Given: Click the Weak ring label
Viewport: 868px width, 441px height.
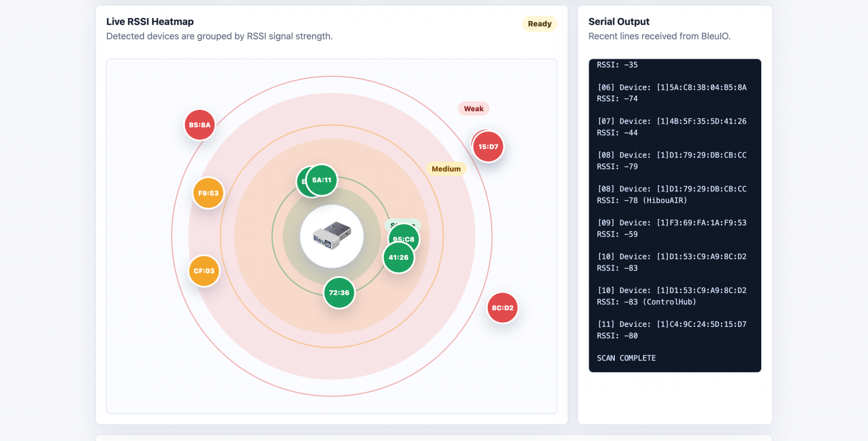Looking at the screenshot, I should point(474,108).
